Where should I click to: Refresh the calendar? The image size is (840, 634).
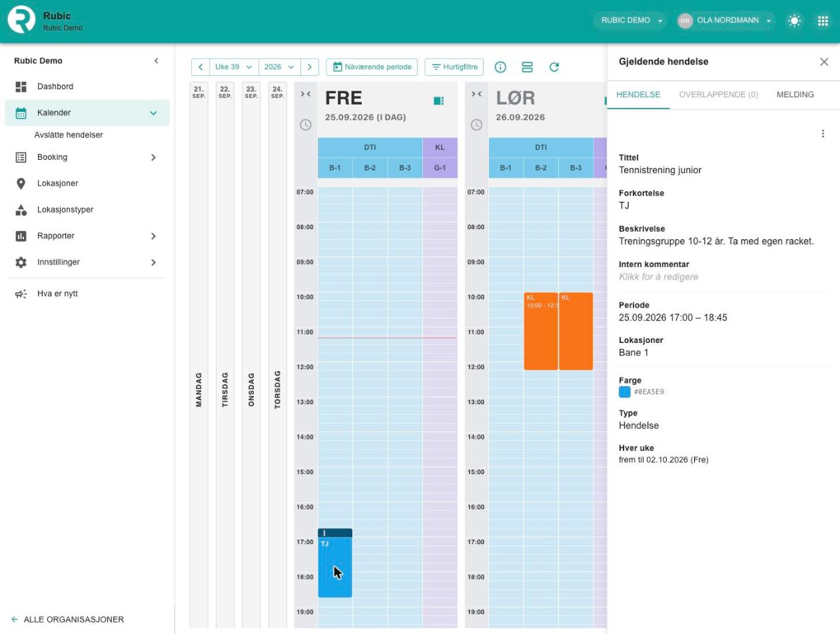click(x=554, y=67)
